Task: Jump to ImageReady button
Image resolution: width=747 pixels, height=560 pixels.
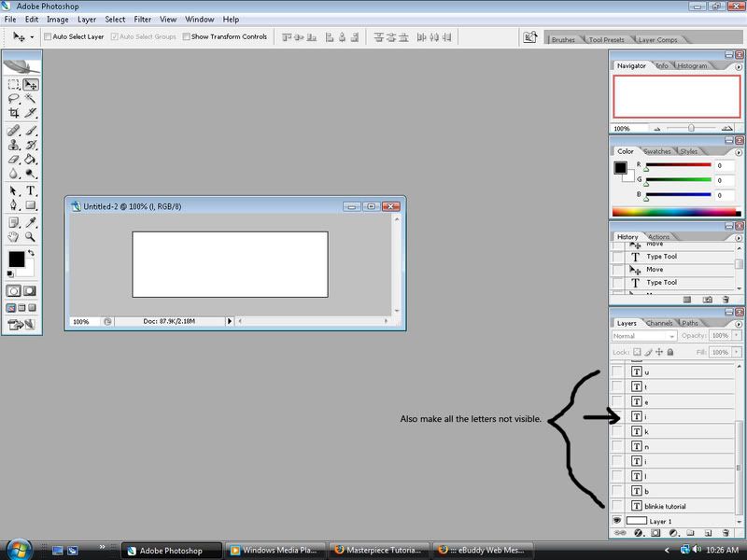Action: tap(21, 324)
